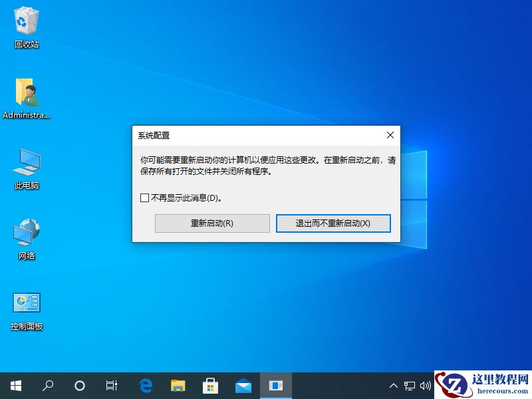Open 此电脑 (This PC) from the desktop

click(x=25, y=166)
